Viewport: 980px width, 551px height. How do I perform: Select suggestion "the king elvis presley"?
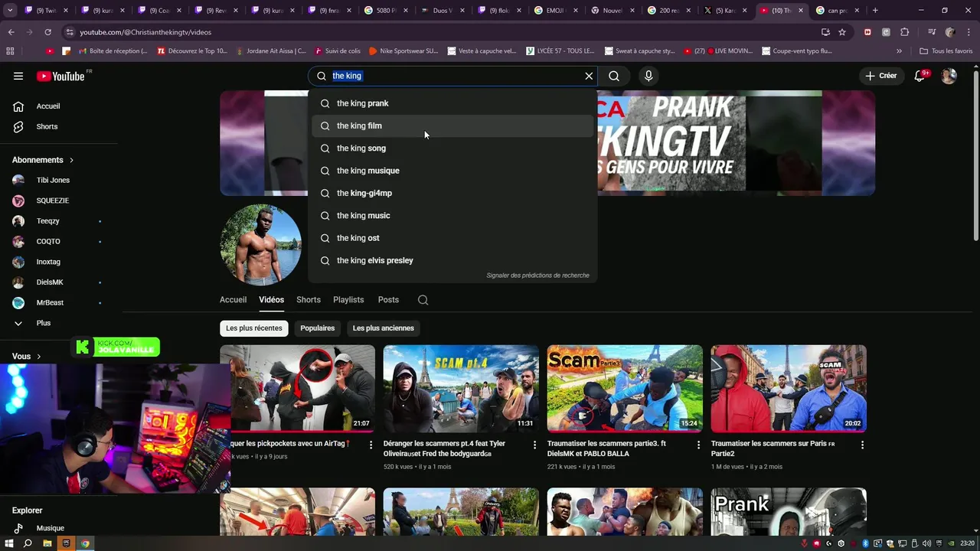(x=452, y=260)
